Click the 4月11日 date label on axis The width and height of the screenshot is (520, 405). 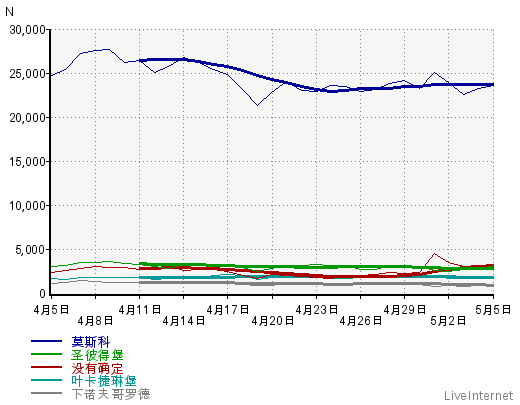click(140, 310)
